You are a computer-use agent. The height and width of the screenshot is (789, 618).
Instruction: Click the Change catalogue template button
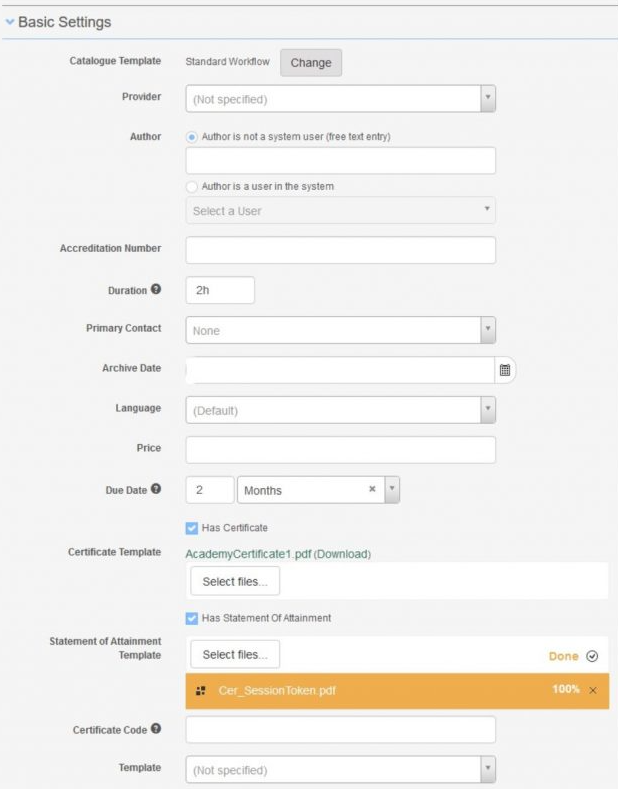click(311, 62)
